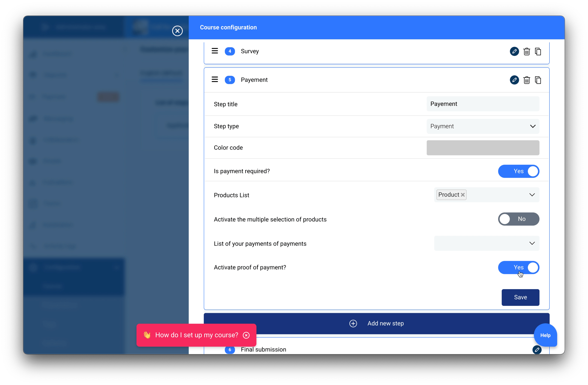Screen dimensions: 588x385
Task: Open List of your payments dropdown
Action: [486, 243]
